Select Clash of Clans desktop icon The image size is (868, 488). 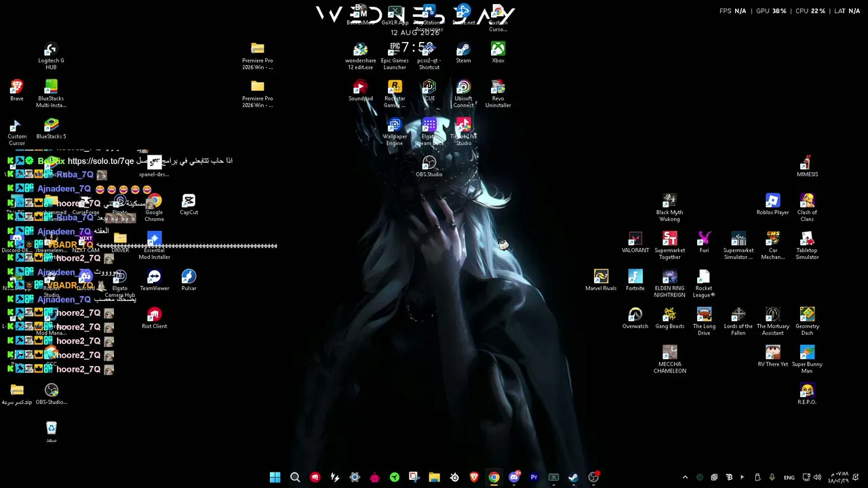807,208
